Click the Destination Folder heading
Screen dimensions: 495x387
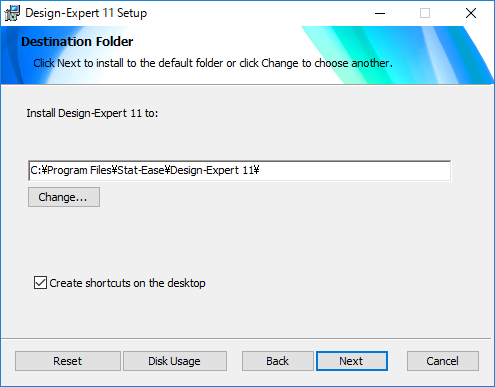point(77,42)
